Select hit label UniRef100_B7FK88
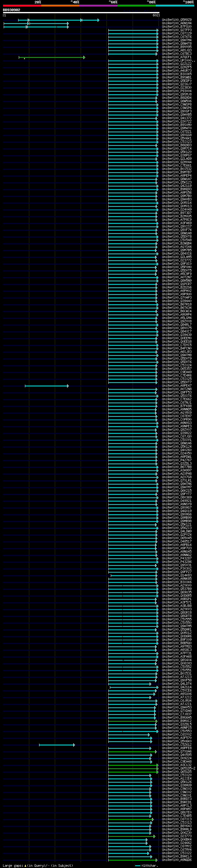The image size is (197, 868). tap(177, 406)
